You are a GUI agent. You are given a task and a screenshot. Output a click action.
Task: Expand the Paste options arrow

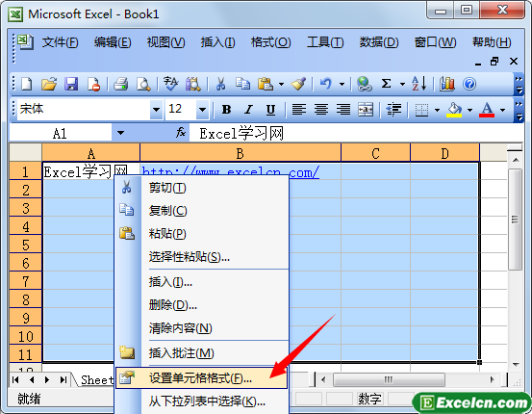tap(281, 84)
